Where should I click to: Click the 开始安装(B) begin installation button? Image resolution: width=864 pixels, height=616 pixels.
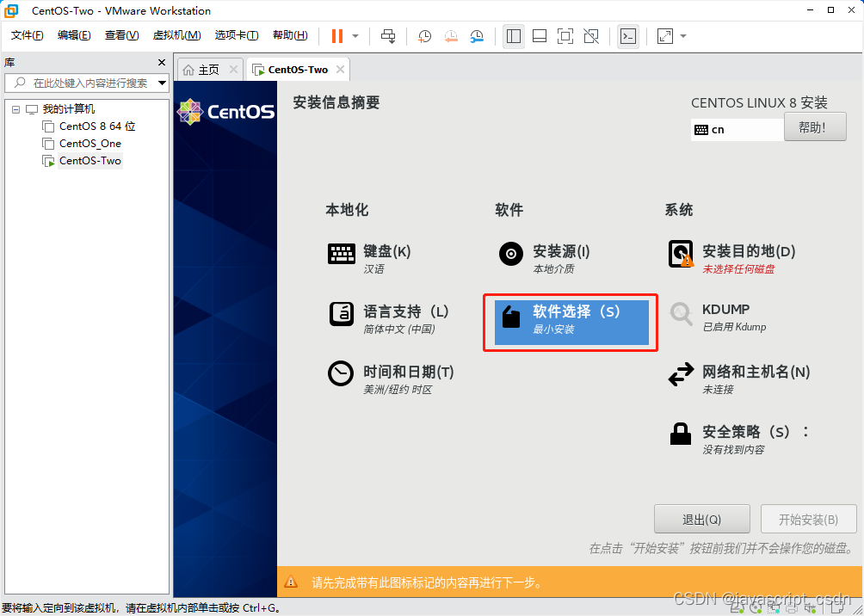pos(808,520)
